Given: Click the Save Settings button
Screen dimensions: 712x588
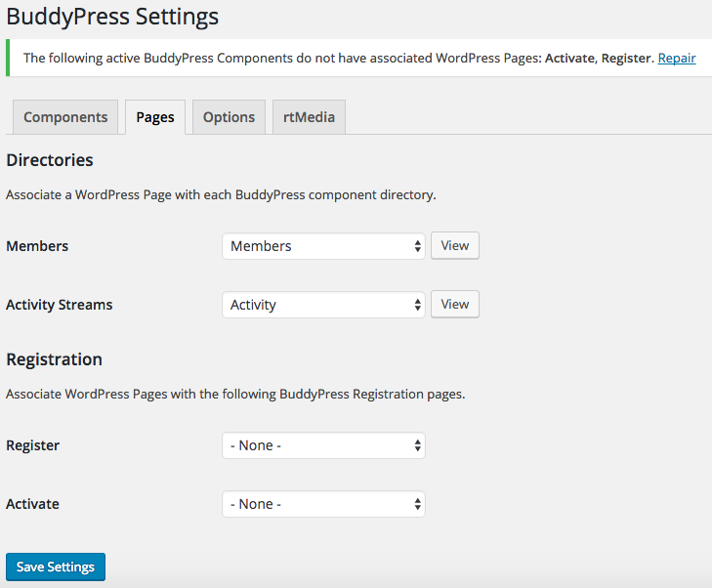Looking at the screenshot, I should [56, 567].
